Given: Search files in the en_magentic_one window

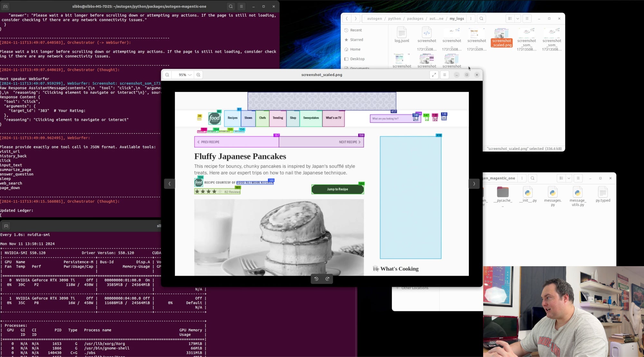Looking at the screenshot, I should pos(533,178).
